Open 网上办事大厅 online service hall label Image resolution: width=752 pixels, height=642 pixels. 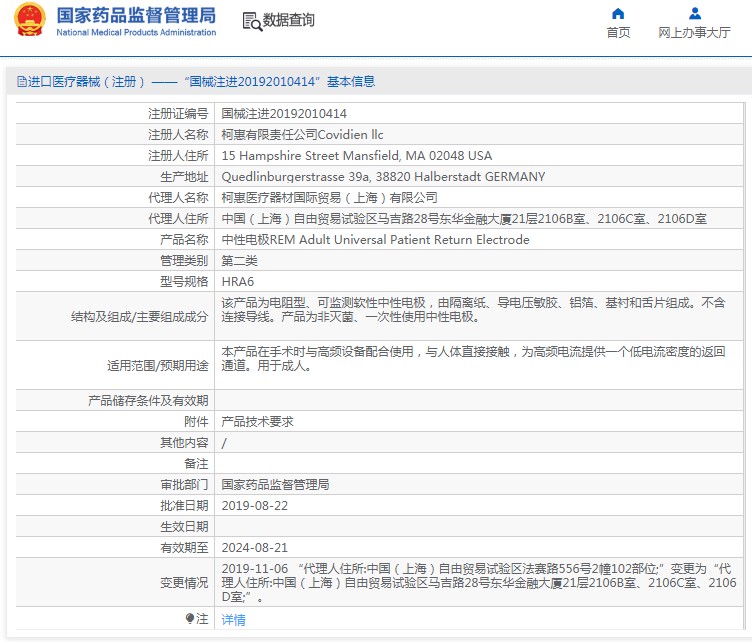694,32
